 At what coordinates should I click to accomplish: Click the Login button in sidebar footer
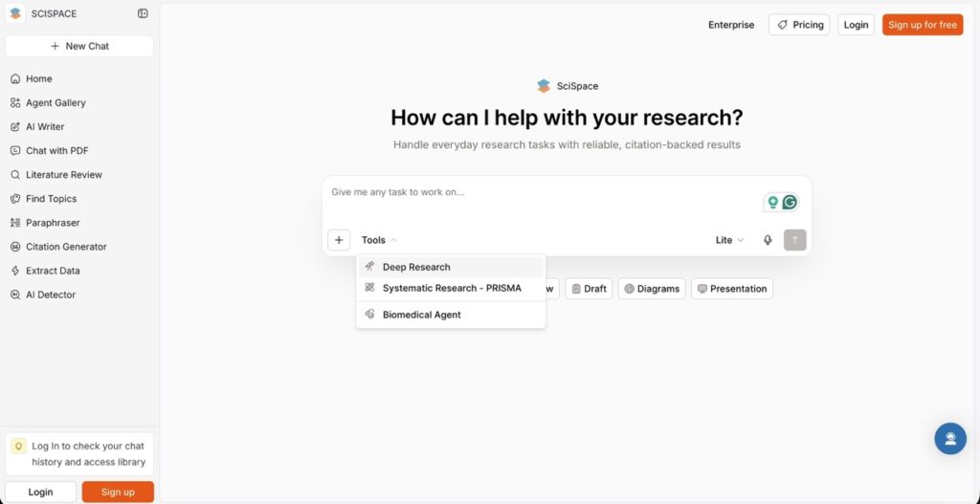[x=40, y=493]
